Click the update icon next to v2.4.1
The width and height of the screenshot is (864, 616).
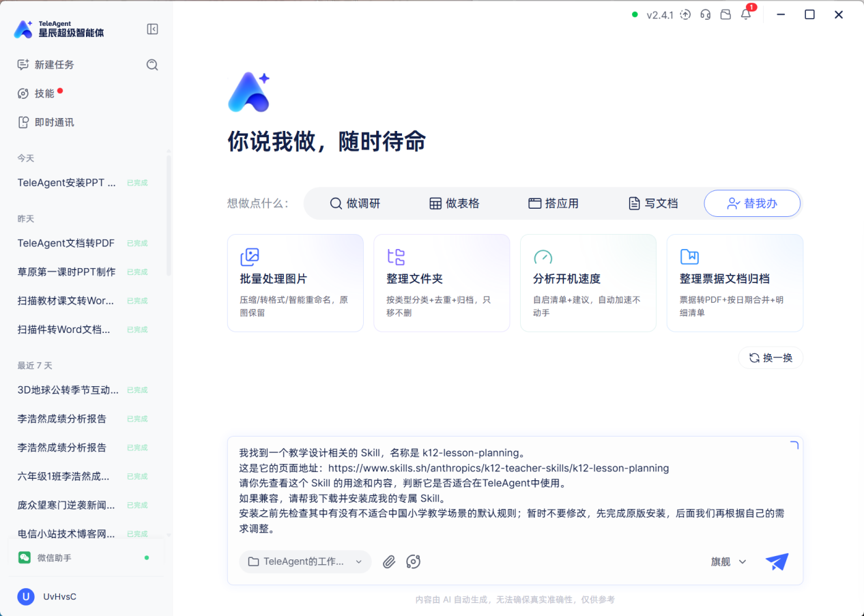685,14
